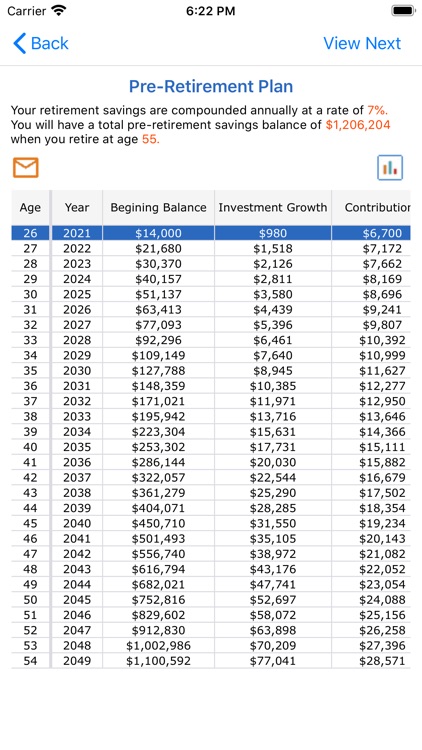Select the row with balance $253,302

[211, 447]
